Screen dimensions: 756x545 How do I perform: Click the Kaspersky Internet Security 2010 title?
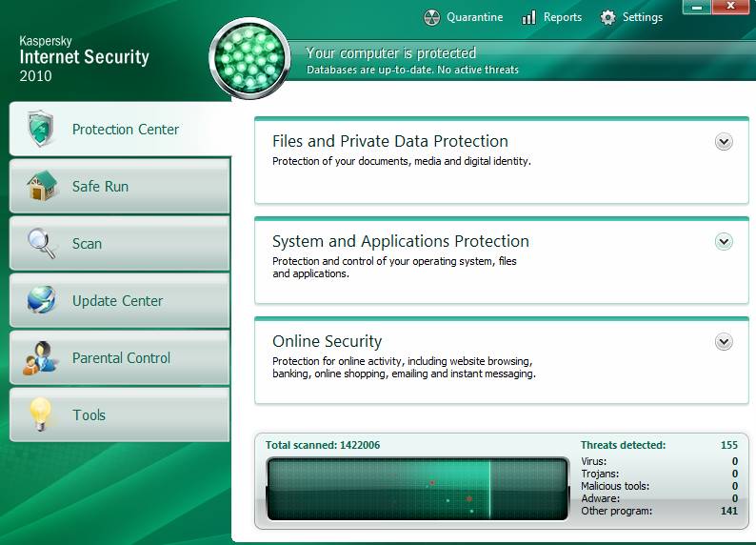pos(85,59)
